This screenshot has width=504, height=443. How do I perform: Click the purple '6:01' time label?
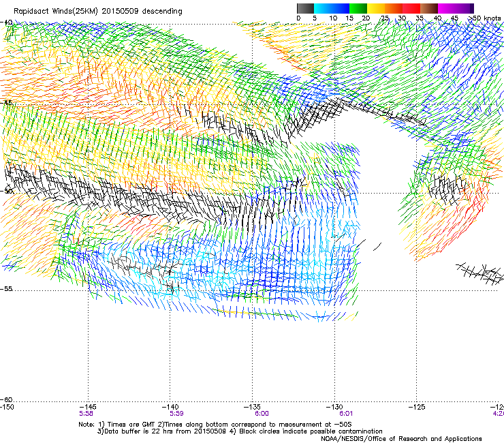point(346,414)
